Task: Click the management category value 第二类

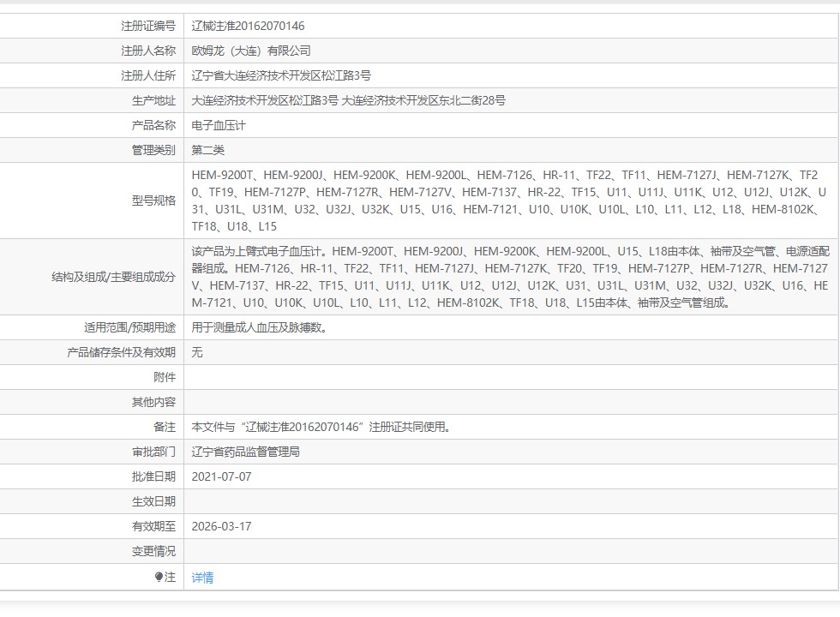Action: click(x=207, y=151)
